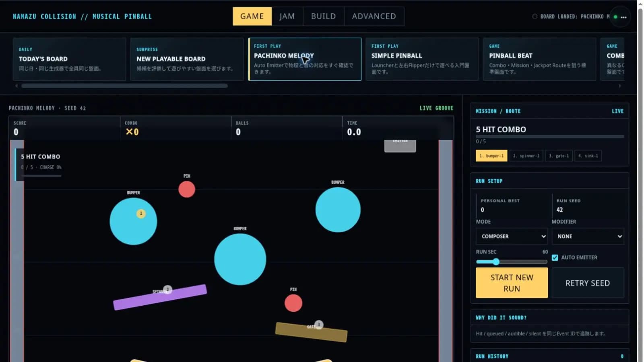This screenshot has height=362, width=644.
Task: Click the gray emitter block at the board top
Action: point(400,146)
